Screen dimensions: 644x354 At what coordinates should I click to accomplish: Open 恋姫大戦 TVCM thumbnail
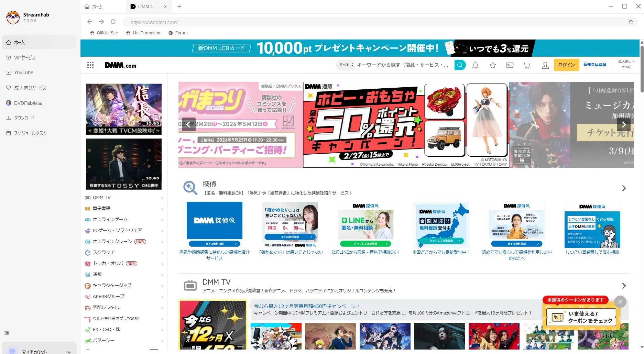124,109
